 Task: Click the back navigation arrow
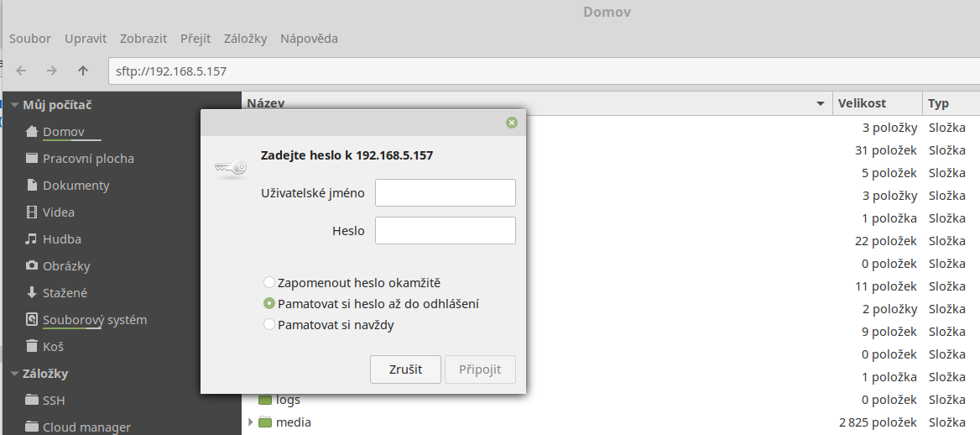(22, 71)
